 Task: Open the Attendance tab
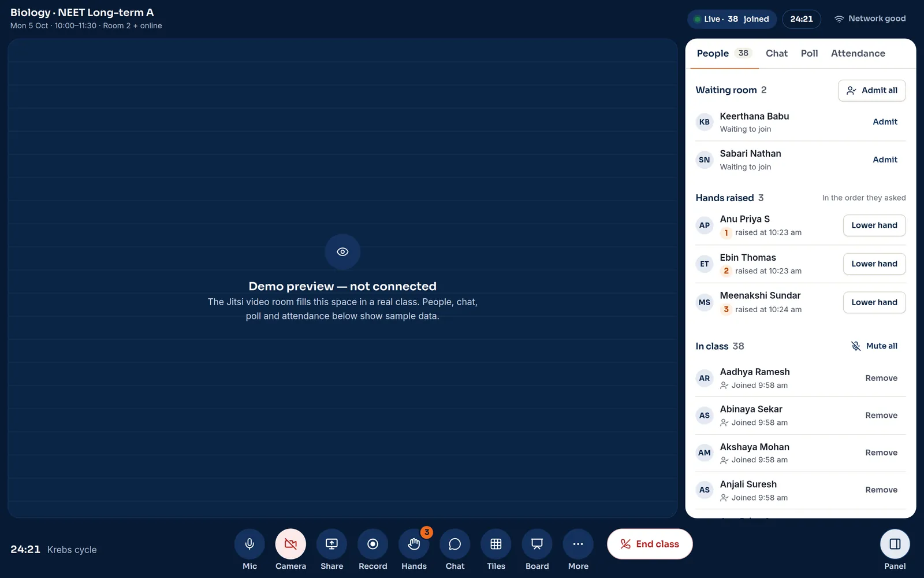click(858, 53)
